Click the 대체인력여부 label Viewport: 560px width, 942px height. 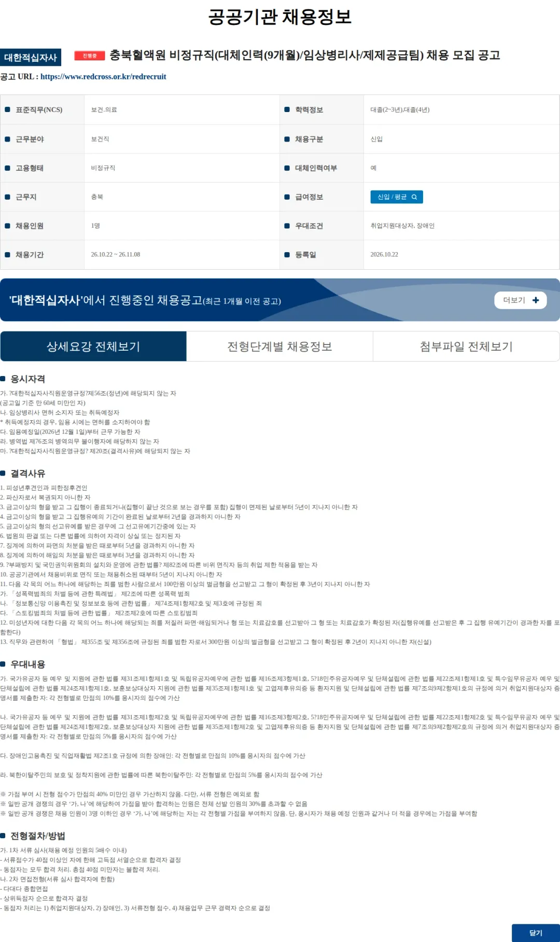[x=316, y=168]
